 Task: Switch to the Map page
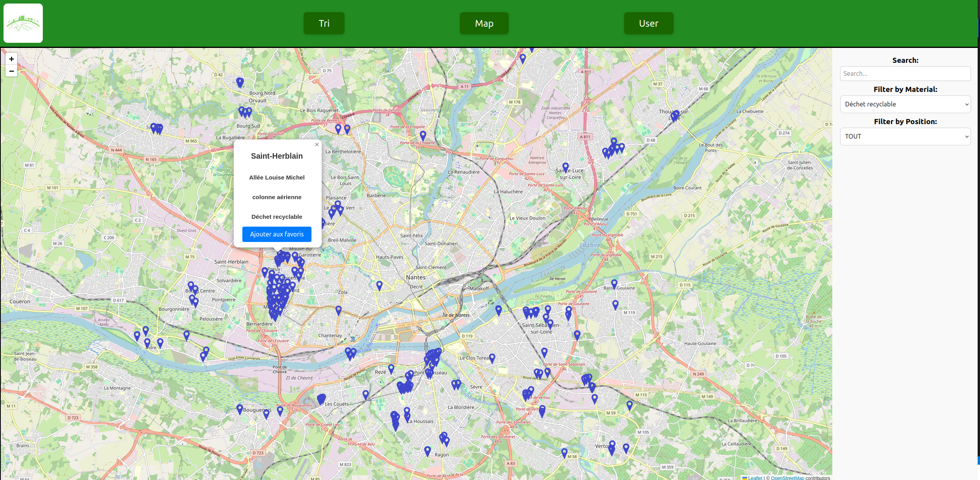(x=484, y=23)
